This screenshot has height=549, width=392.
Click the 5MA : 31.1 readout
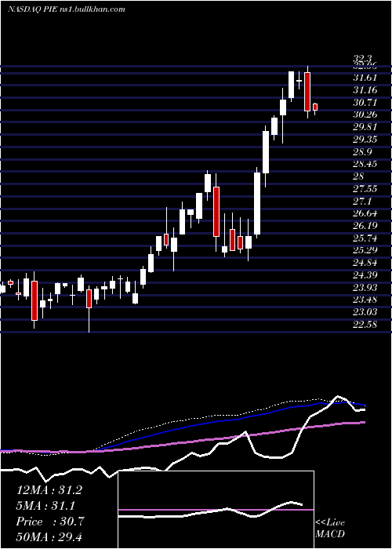pyautogui.click(x=45, y=506)
